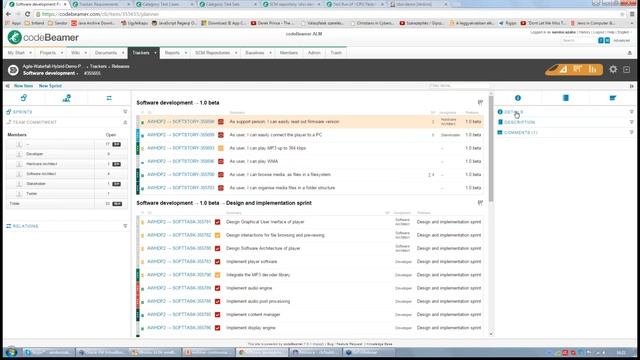The image size is (640, 360).
Task: Select the bar chart icon in orange toolbar
Action: (x=592, y=69)
